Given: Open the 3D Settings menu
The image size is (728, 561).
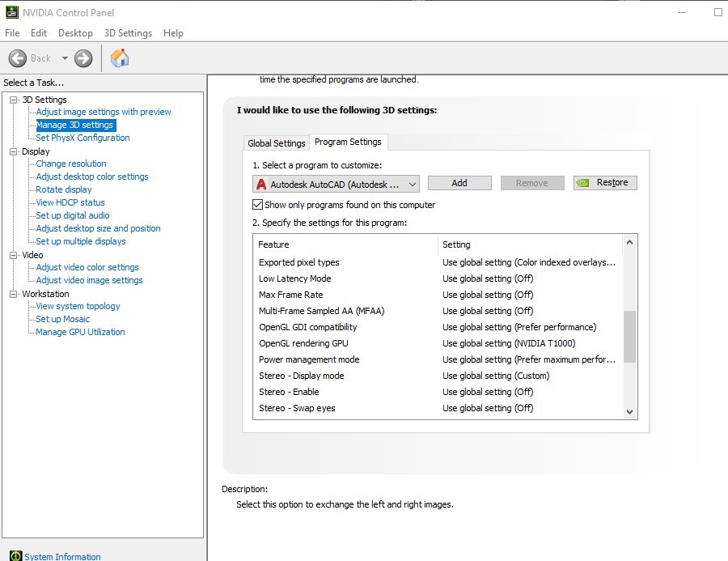Looking at the screenshot, I should 128,33.
